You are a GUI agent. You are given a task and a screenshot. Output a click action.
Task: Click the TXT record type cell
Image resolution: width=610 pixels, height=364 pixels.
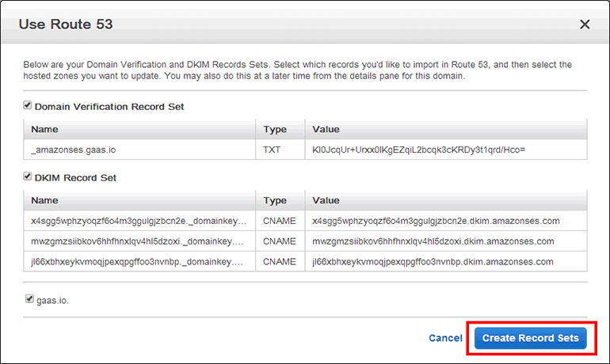click(x=273, y=149)
